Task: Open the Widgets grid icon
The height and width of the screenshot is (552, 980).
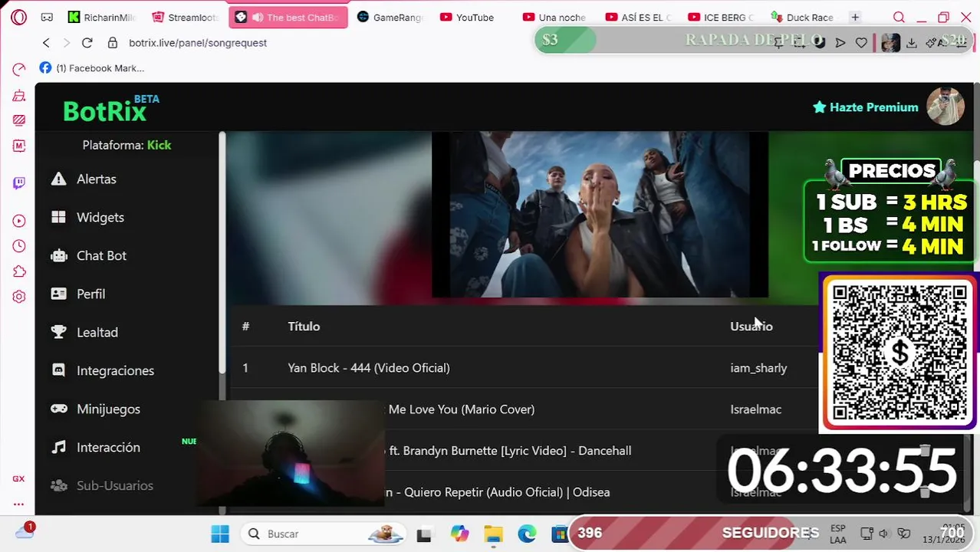Action: [x=58, y=217]
